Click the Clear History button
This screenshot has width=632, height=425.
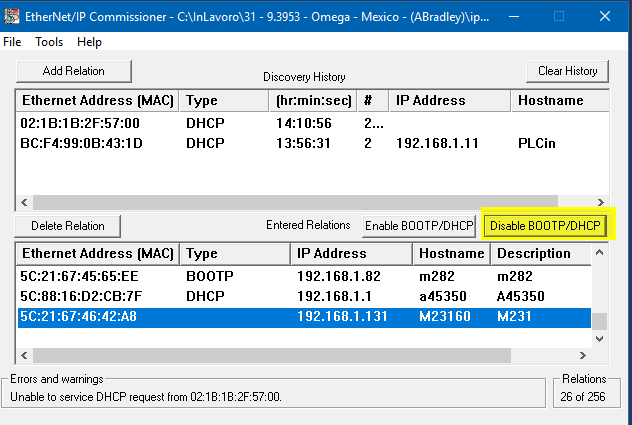(x=568, y=71)
